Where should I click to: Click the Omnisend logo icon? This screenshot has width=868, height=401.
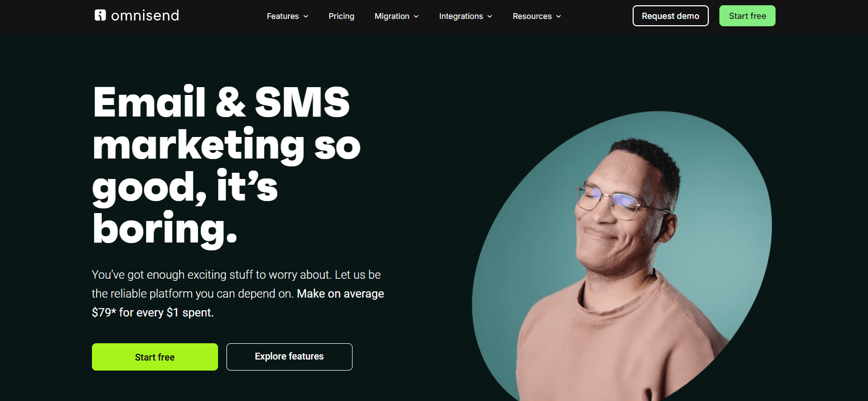100,15
